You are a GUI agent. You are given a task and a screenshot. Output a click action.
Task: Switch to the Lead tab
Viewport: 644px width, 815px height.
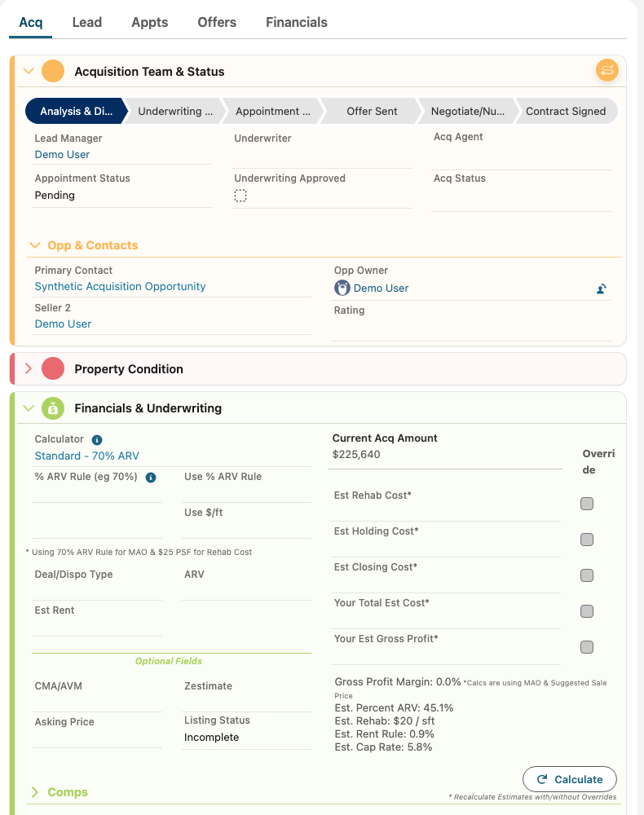click(x=86, y=22)
